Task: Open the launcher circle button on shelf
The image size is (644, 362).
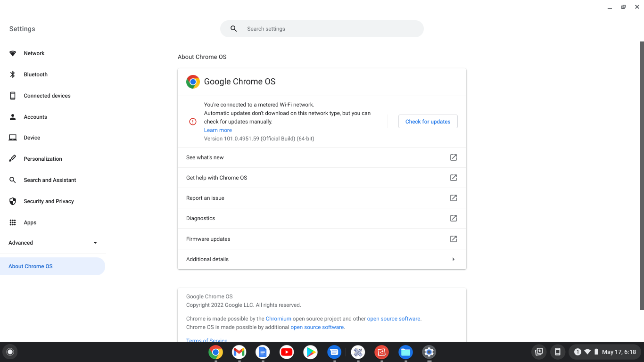Action: pos(10,352)
